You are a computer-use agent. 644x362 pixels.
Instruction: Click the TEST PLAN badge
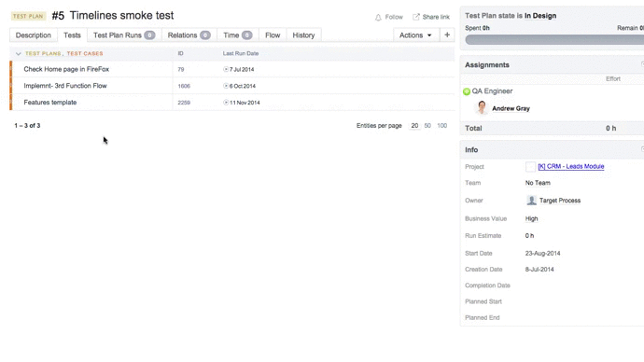tap(28, 16)
